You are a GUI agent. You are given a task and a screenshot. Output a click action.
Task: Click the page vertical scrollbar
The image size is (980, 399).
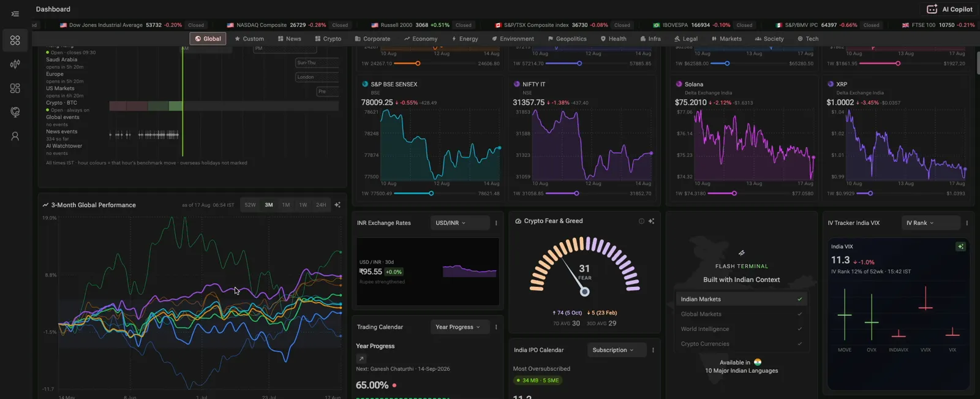[x=978, y=63]
